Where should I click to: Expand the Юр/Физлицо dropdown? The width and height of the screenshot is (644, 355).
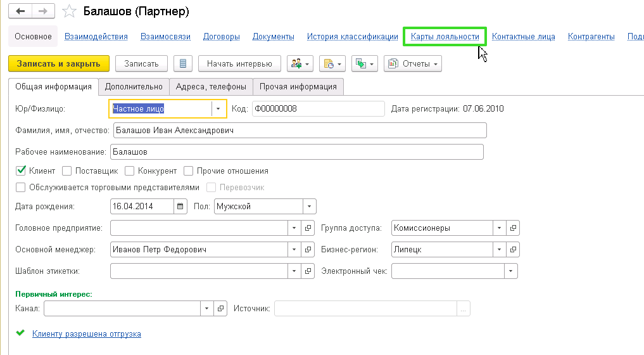pos(218,109)
